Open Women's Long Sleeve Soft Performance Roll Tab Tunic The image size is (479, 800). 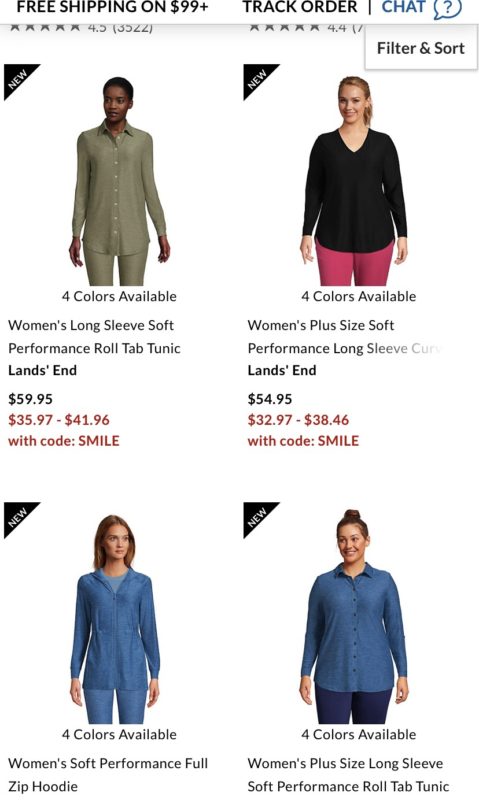94,337
